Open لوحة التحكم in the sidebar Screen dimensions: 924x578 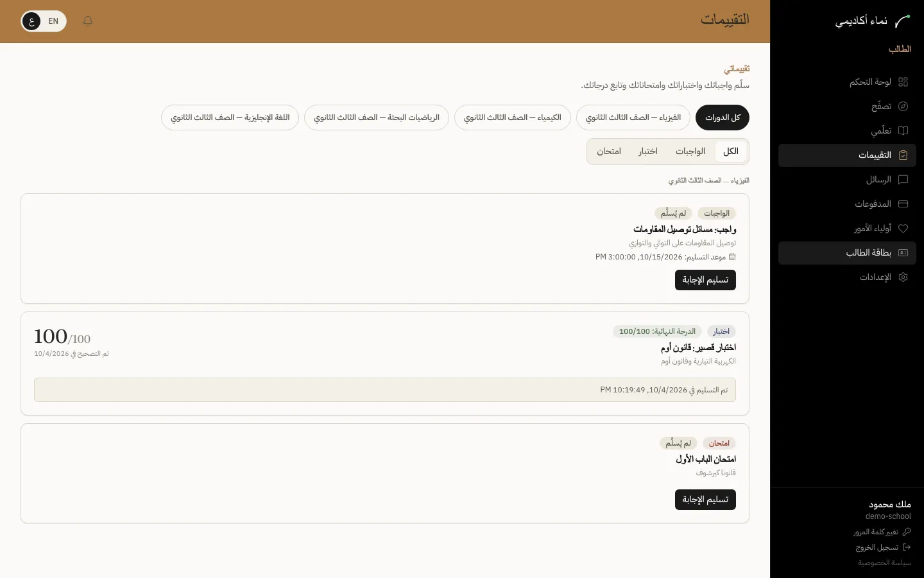pos(847,82)
